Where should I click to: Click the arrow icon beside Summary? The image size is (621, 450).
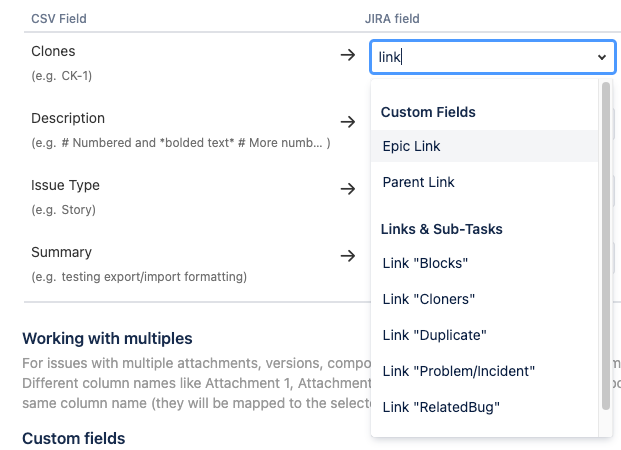click(x=348, y=256)
